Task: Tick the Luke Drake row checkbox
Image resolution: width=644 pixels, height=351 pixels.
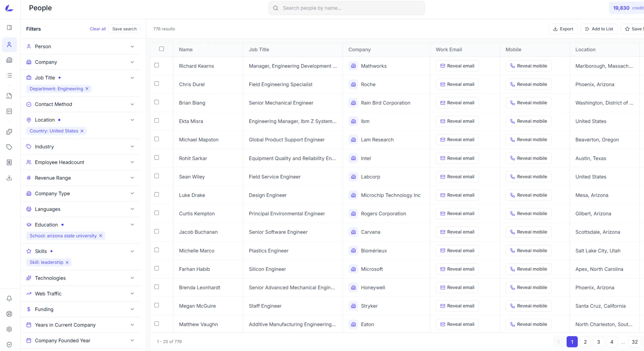Action: coord(157,194)
